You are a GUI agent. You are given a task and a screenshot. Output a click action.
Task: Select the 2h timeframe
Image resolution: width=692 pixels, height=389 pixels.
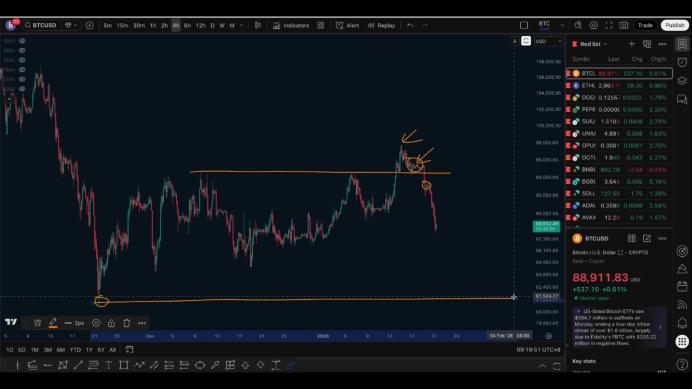[x=164, y=26]
